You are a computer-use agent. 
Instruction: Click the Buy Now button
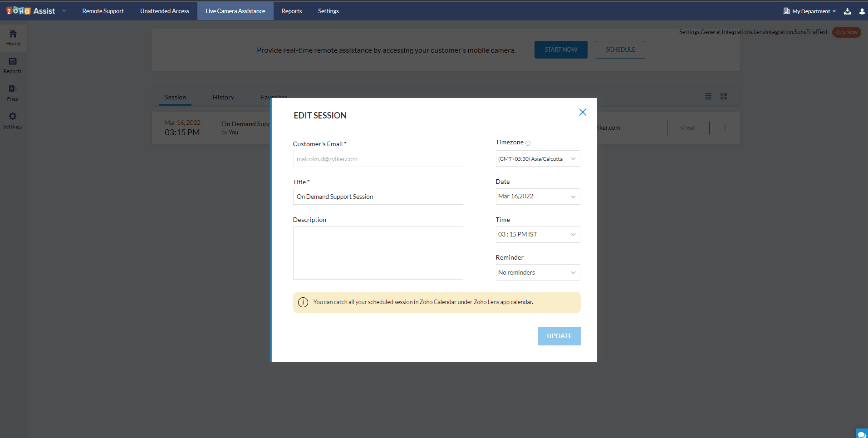point(846,32)
